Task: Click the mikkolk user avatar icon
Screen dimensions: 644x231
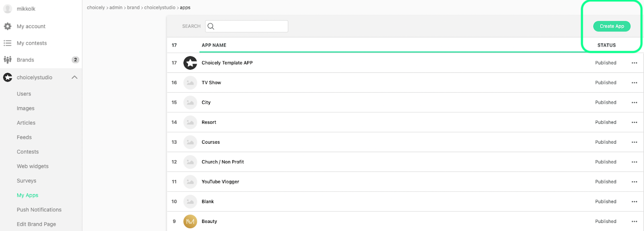Action: [8, 9]
